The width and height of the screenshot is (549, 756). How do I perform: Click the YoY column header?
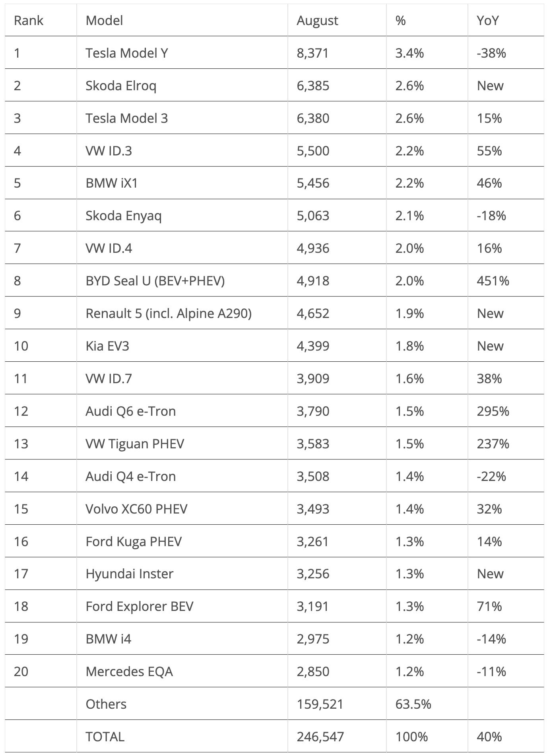[x=487, y=20]
